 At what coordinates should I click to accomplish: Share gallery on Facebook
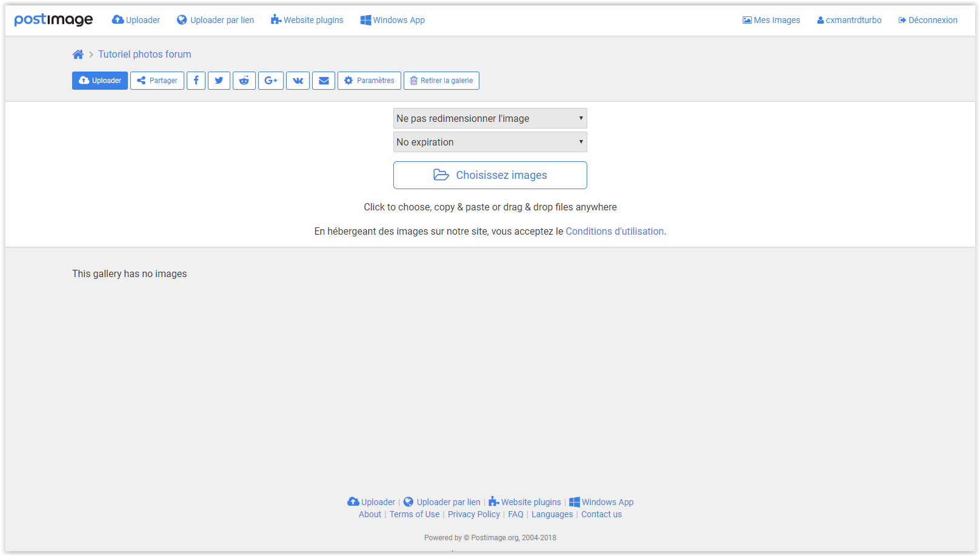tap(196, 81)
